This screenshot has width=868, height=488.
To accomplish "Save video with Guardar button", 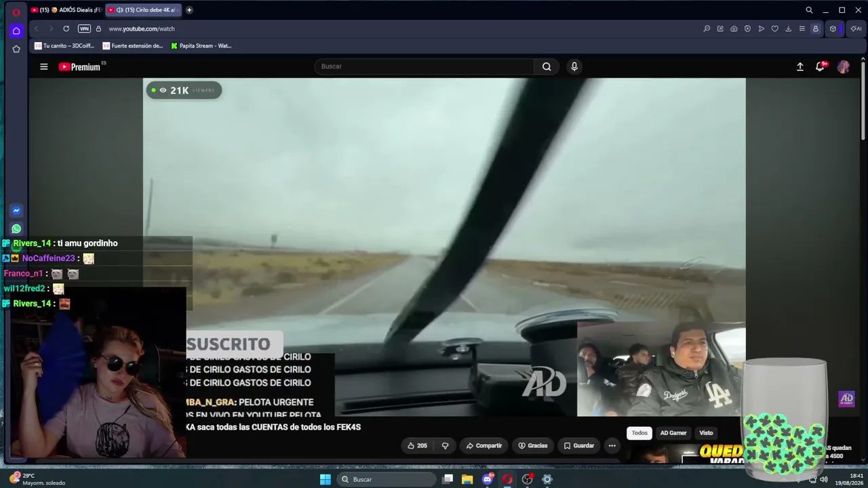I will click(579, 445).
